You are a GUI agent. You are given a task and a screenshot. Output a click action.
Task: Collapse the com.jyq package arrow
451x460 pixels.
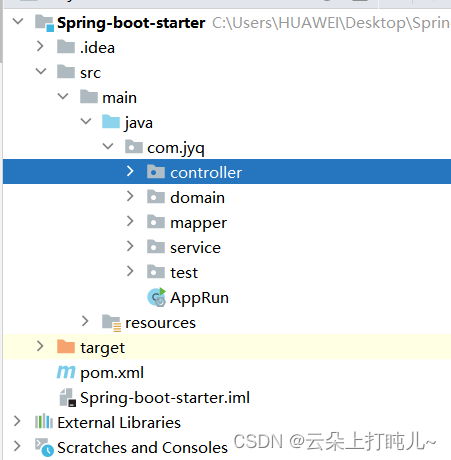(x=108, y=146)
